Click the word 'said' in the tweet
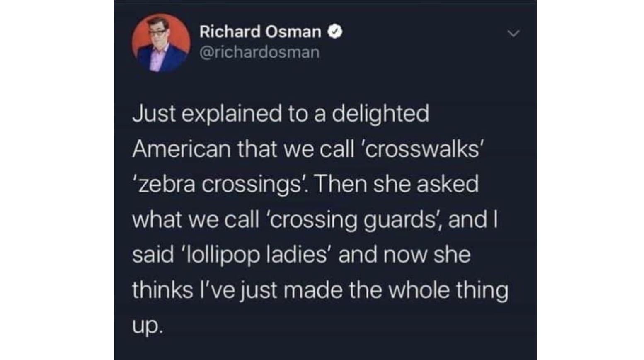The image size is (644, 360). tap(153, 255)
